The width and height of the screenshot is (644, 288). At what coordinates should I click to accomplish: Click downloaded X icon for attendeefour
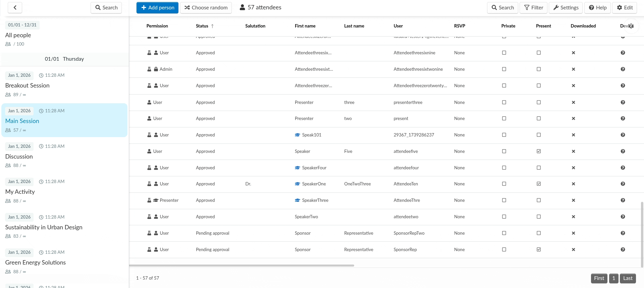pos(573,168)
